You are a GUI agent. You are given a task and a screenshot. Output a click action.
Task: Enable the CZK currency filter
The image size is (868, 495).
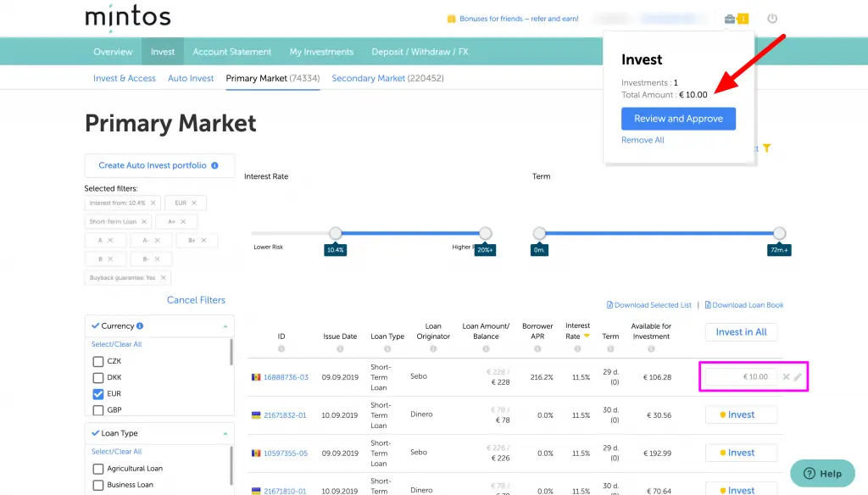click(97, 360)
